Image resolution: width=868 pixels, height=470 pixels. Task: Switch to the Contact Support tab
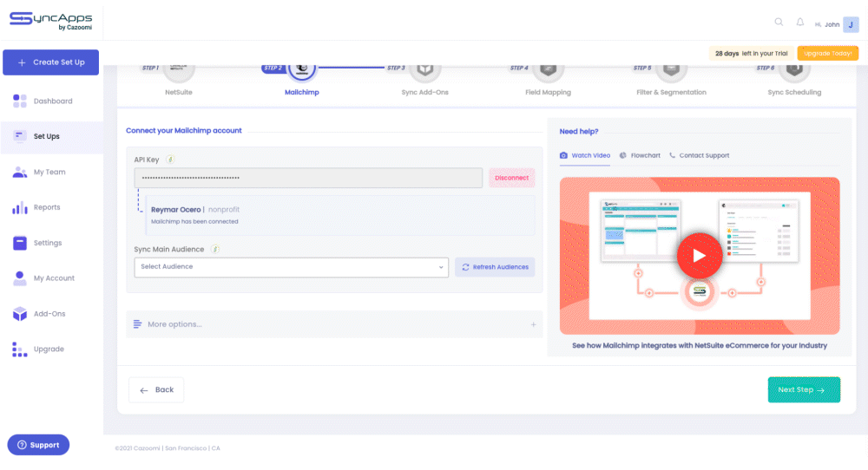tap(699, 155)
